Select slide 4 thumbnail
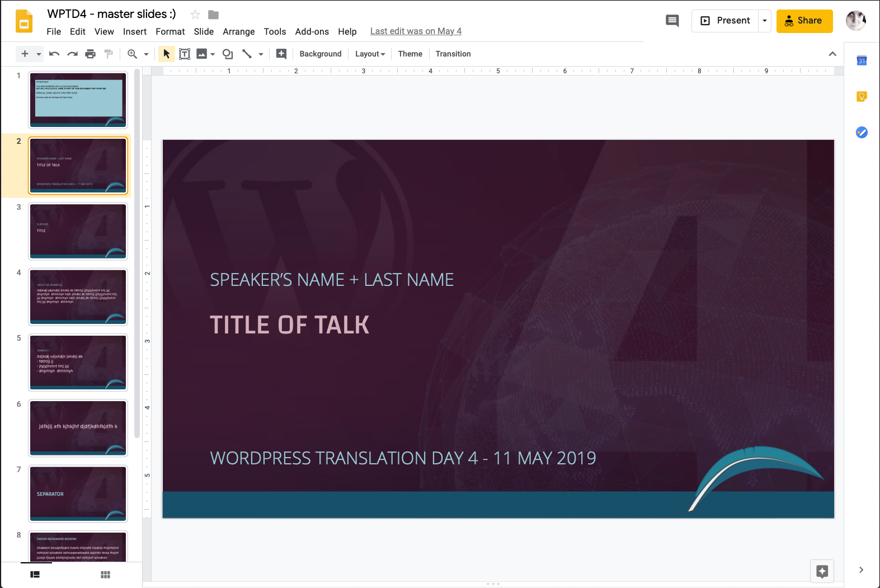Screen dimensions: 880x588 click(78, 297)
